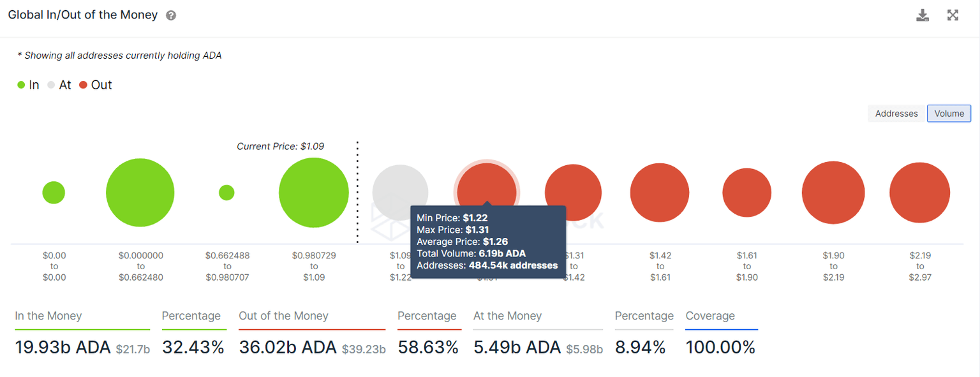Screen dimensions: 980x377
Task: Click the green $0.000000 to $0.662480 bubble
Action: [x=140, y=193]
